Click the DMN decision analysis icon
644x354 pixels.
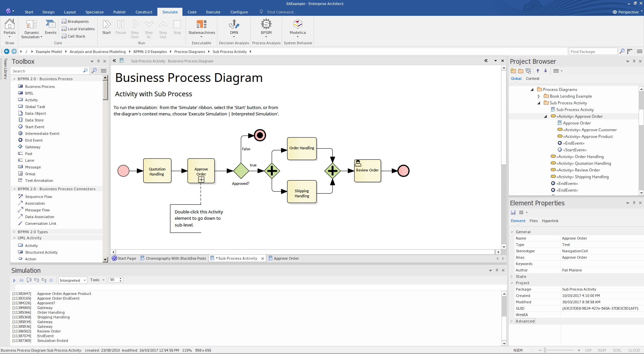(x=234, y=24)
